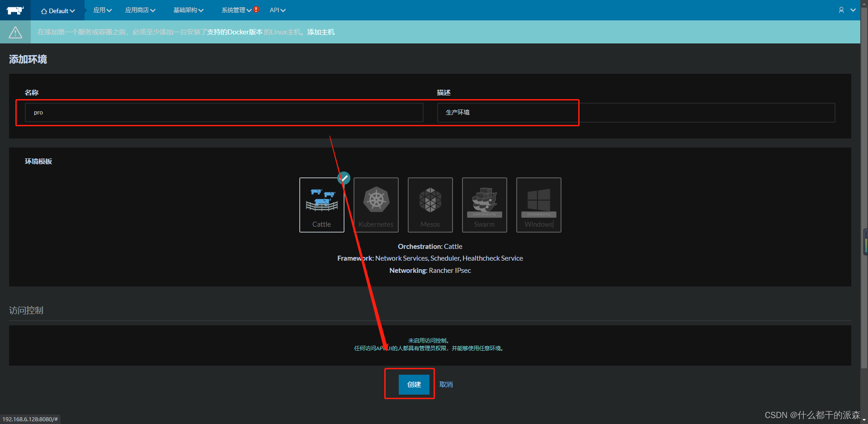
Task: Click the 访问控制 section heading
Action: click(x=26, y=310)
